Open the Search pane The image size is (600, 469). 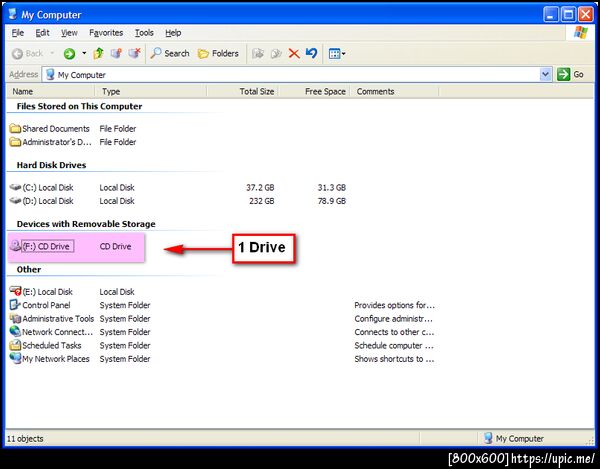coord(170,54)
